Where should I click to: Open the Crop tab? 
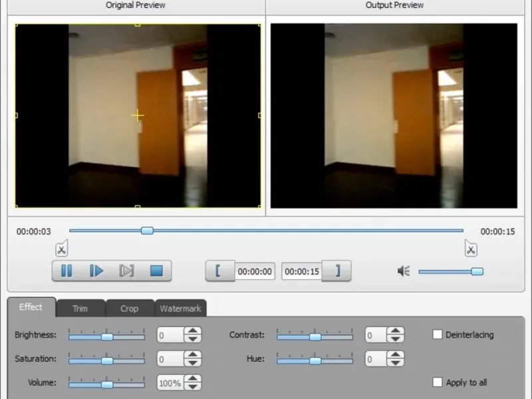tap(130, 309)
